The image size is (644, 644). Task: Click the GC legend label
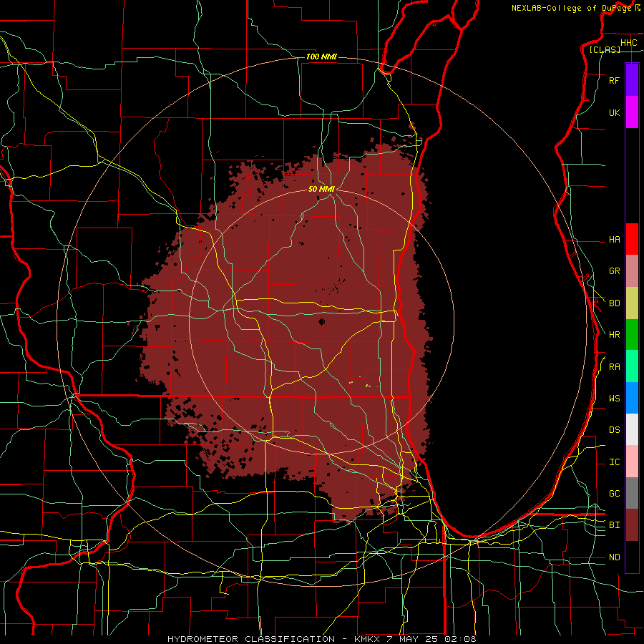coord(614,494)
